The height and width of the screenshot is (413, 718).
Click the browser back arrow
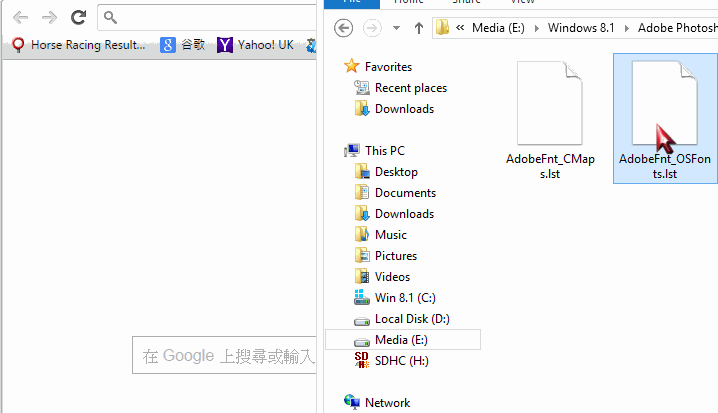coord(21,18)
